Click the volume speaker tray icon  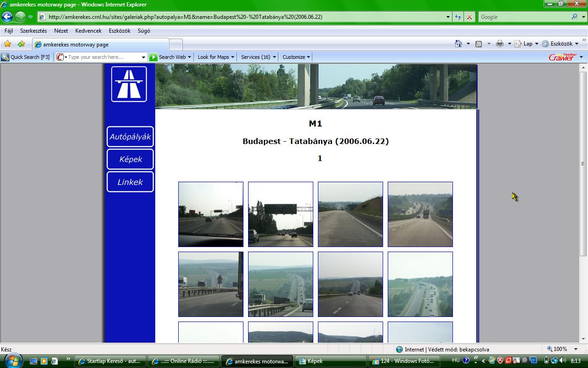tap(563, 361)
